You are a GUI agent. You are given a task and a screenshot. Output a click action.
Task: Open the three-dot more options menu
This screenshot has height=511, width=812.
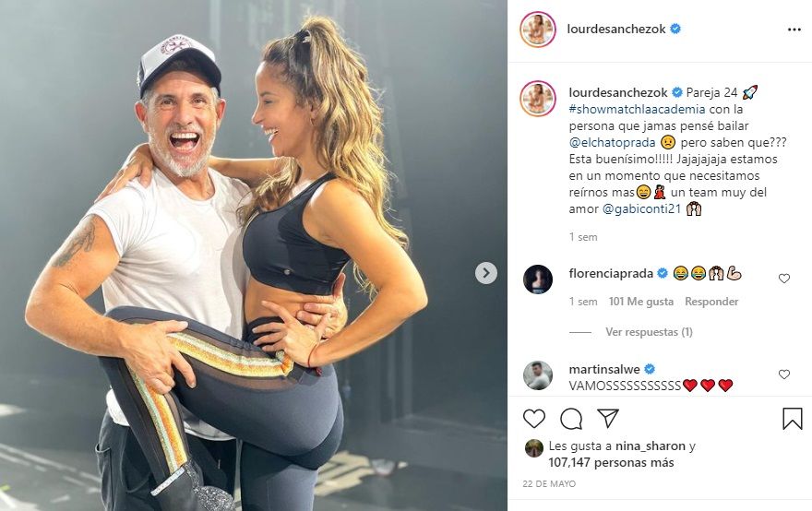pyautogui.click(x=794, y=30)
